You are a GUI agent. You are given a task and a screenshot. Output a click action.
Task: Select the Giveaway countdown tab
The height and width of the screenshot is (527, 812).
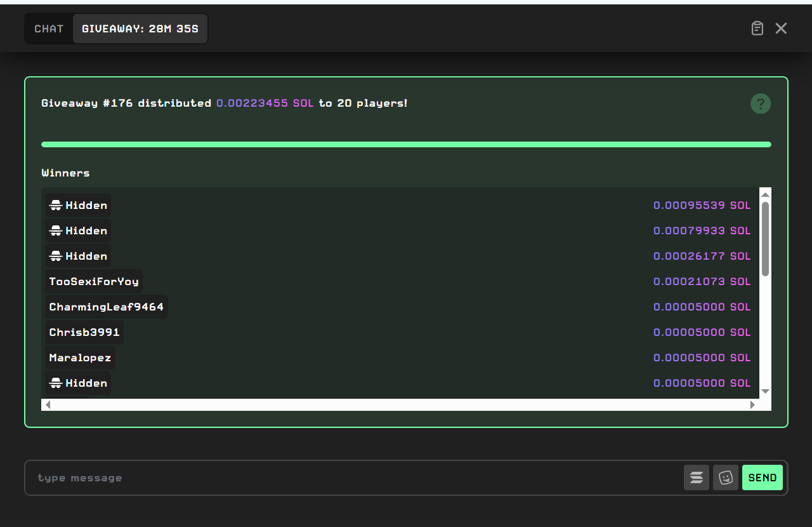(x=140, y=29)
